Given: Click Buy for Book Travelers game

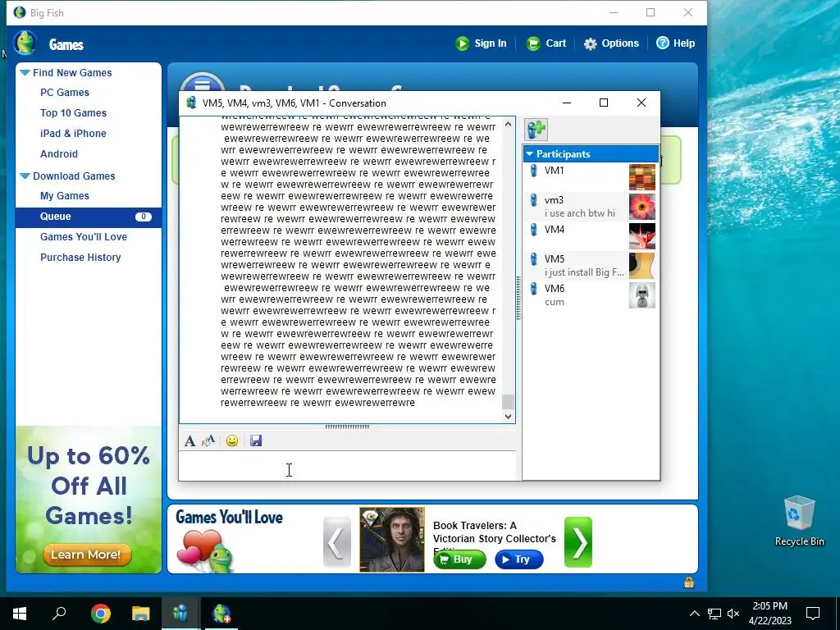Looking at the screenshot, I should (459, 559).
